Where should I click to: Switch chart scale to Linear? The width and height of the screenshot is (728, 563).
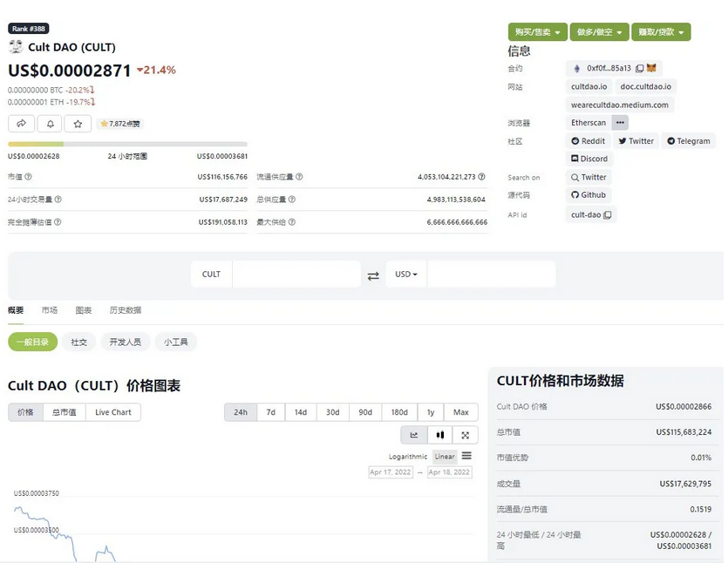tap(445, 457)
